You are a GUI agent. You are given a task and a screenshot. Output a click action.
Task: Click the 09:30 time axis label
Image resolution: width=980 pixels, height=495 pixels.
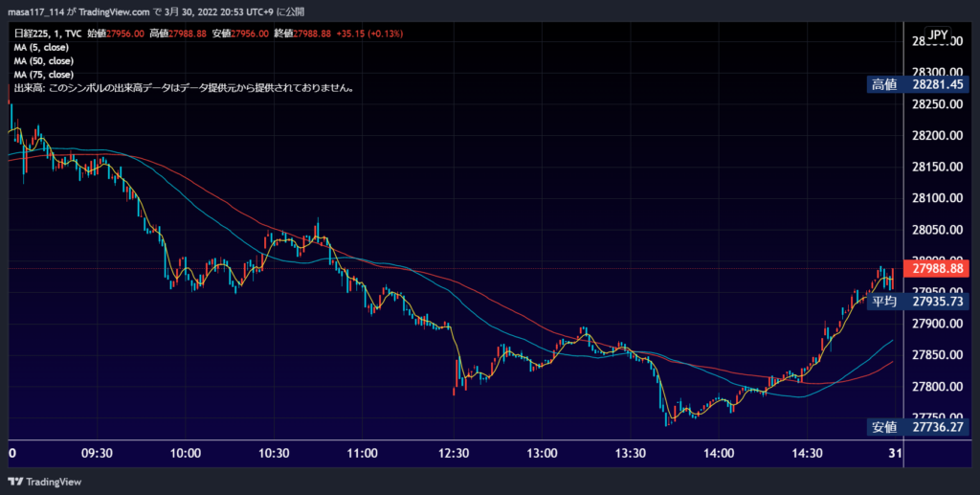[97, 454]
